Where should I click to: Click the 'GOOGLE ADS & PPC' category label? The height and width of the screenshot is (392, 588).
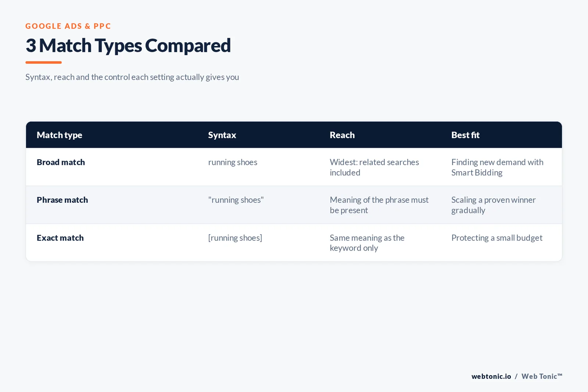(x=68, y=26)
